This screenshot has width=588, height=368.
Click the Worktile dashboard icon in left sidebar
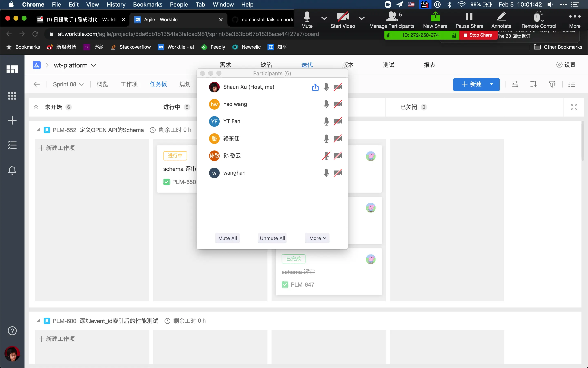(12, 69)
